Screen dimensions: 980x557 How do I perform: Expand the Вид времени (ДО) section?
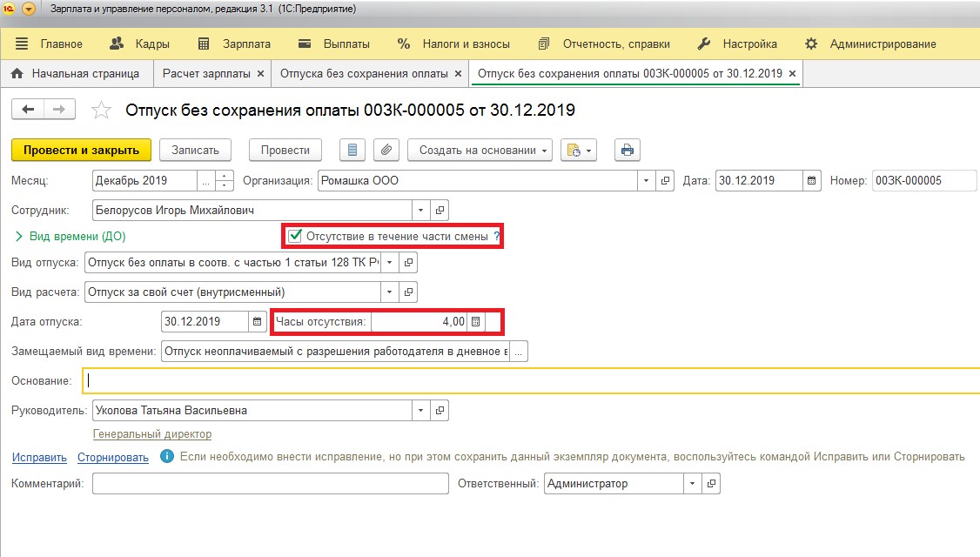pyautogui.click(x=18, y=236)
